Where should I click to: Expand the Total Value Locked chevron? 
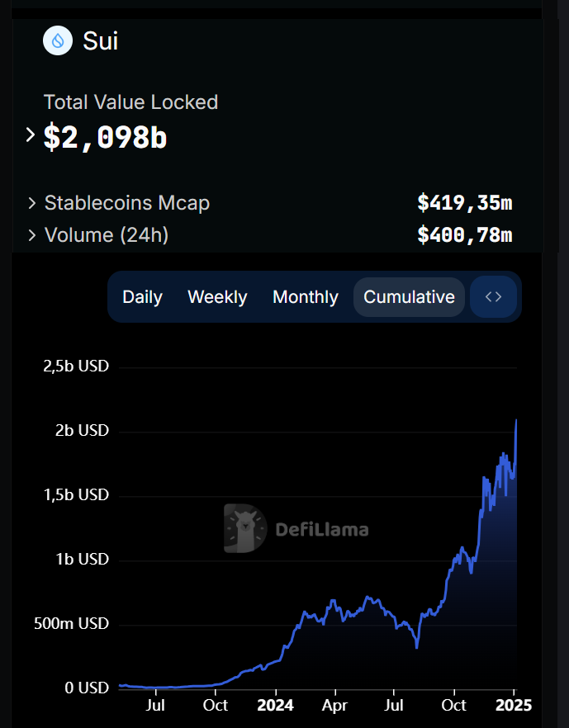(x=31, y=135)
